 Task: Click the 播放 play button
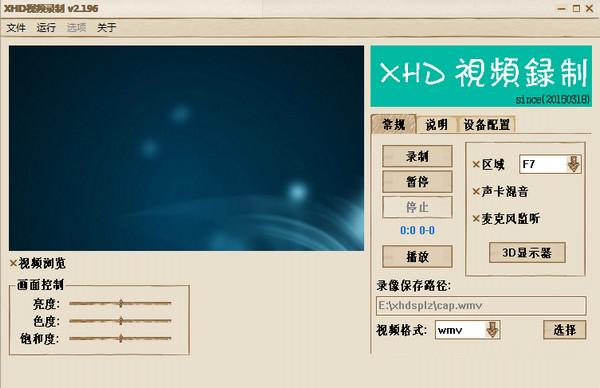pyautogui.click(x=417, y=256)
